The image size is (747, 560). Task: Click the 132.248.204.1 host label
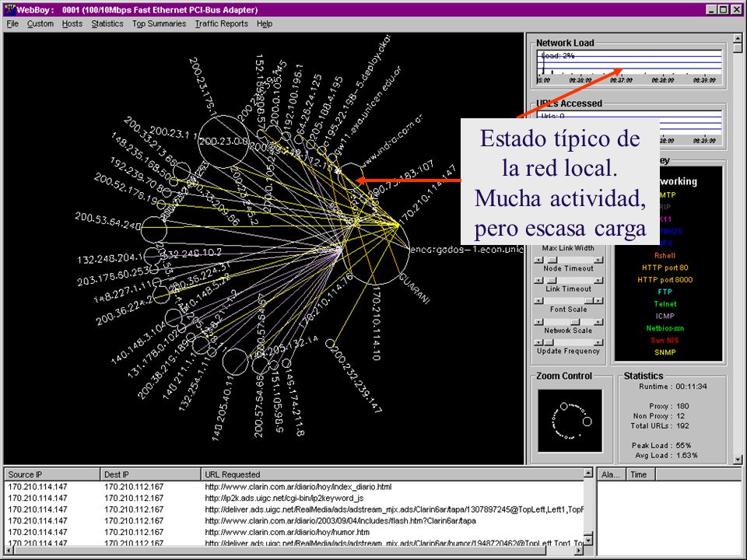(110, 258)
